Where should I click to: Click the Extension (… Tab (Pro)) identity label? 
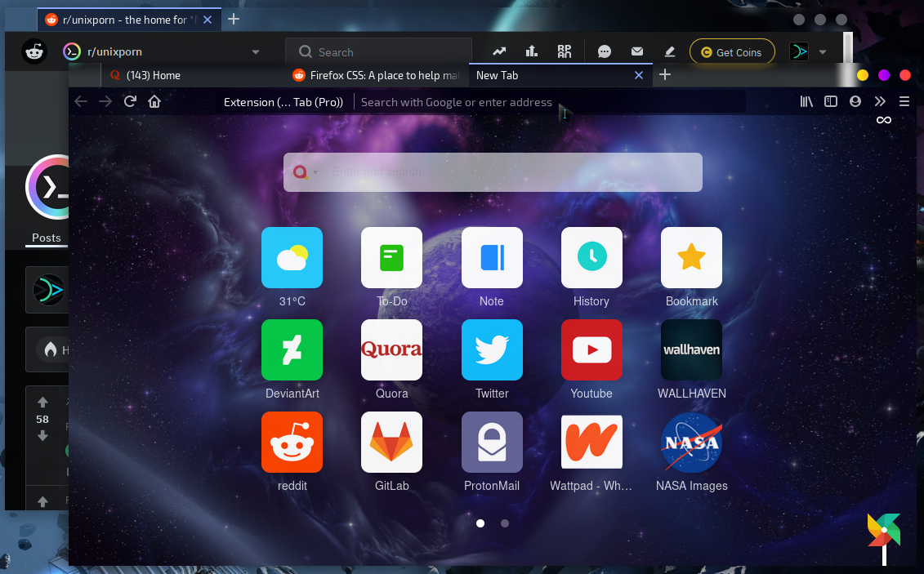coord(283,102)
